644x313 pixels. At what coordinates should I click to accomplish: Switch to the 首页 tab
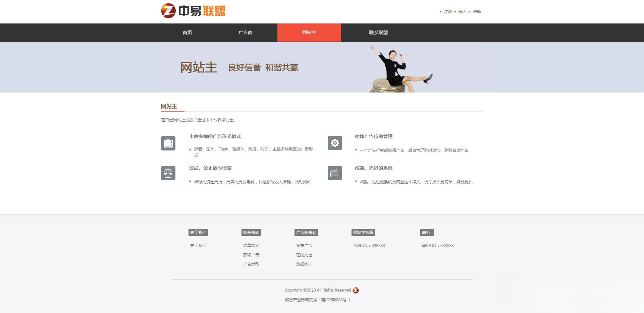pos(187,33)
